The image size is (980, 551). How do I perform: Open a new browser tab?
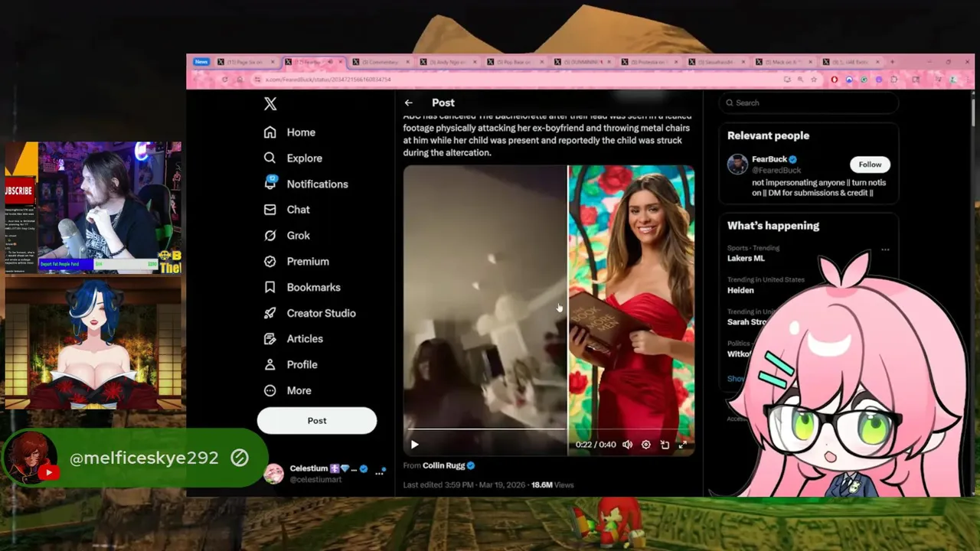[892, 62]
